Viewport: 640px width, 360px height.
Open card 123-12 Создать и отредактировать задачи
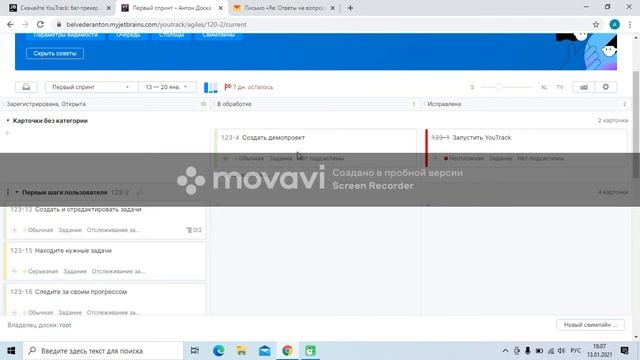pos(88,209)
